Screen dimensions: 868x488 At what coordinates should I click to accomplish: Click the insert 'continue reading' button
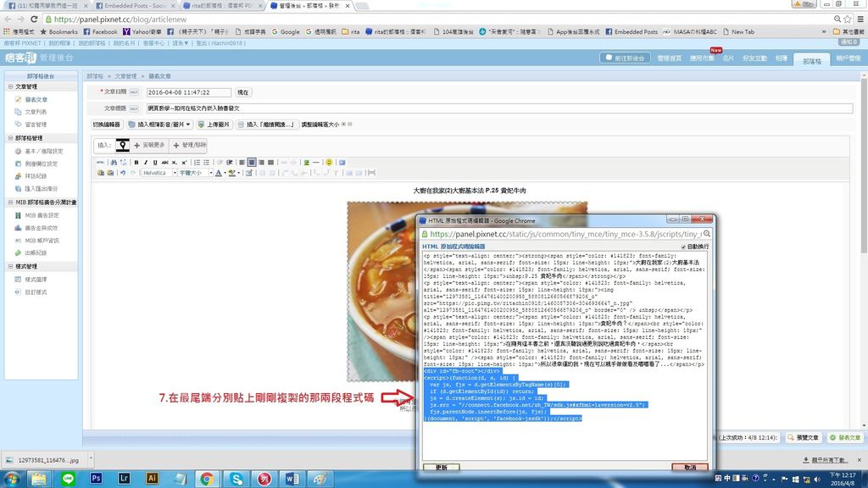click(x=266, y=125)
